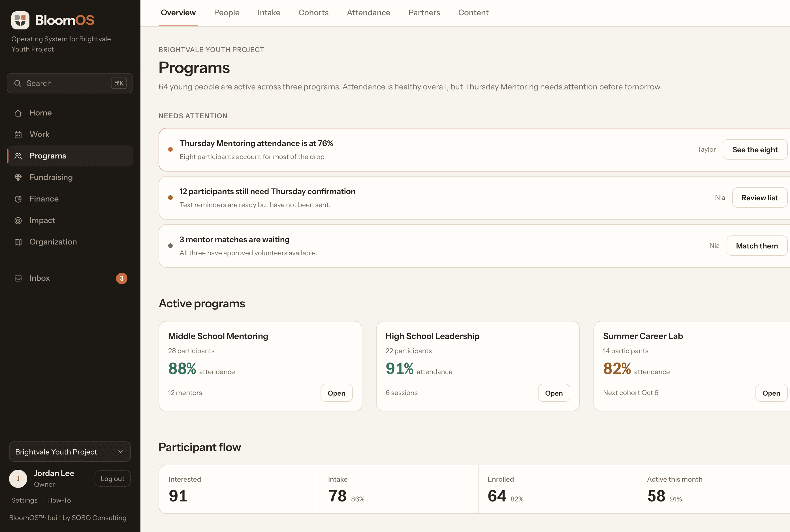Click the Match them button
The width and height of the screenshot is (790, 532).
pyautogui.click(x=757, y=246)
